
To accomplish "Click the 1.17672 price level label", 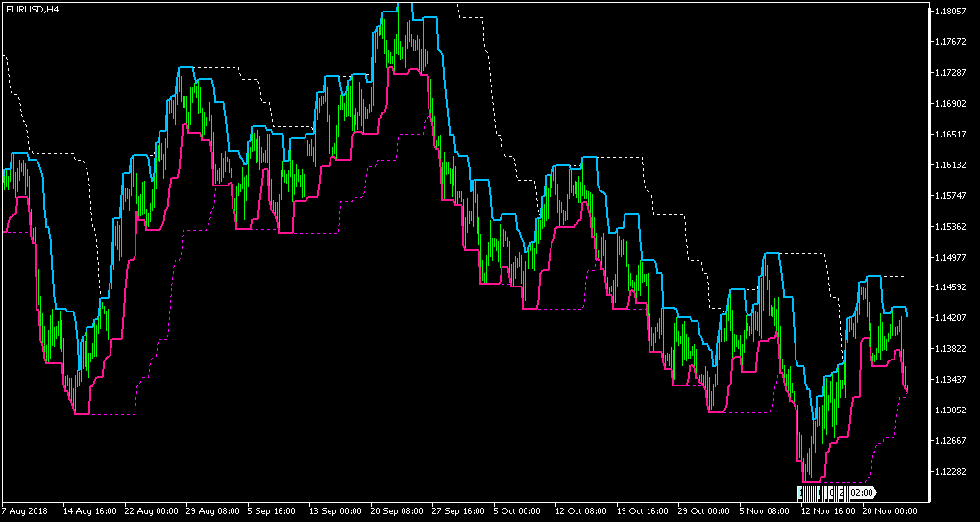I will click(x=952, y=42).
